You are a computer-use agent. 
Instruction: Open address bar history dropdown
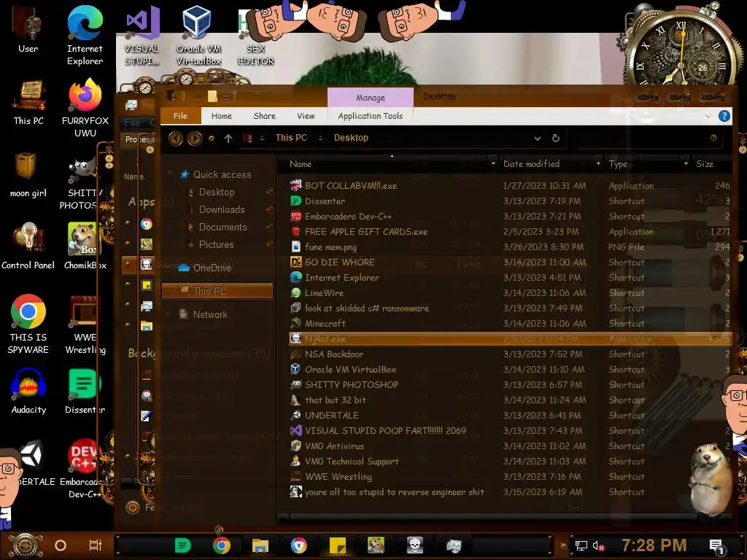point(538,139)
